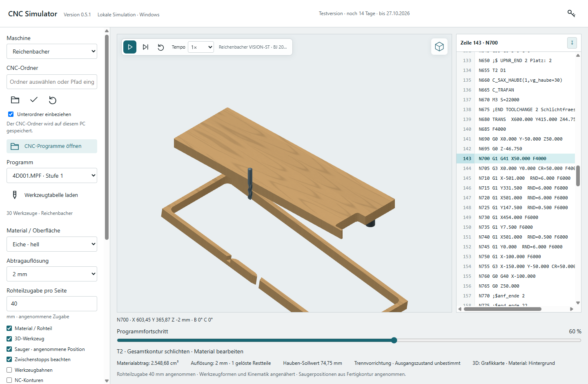Disable the 3D-Werkzeug checkbox
Image resolution: width=588 pixels, height=384 pixels.
[9, 339]
